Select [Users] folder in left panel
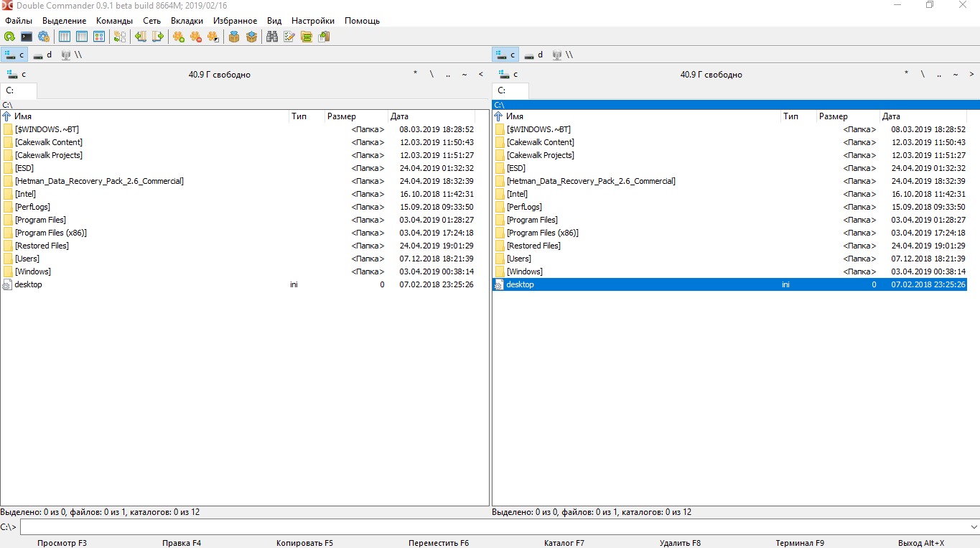The image size is (980, 548). click(x=238, y=259)
